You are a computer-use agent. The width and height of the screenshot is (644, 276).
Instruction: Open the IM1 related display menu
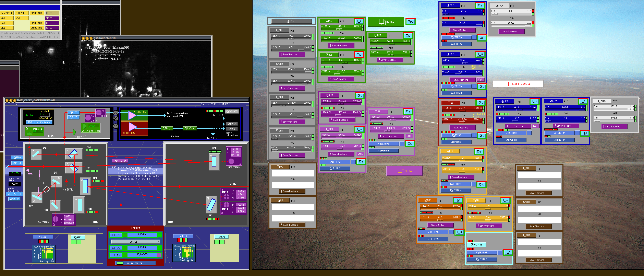click(279, 30)
